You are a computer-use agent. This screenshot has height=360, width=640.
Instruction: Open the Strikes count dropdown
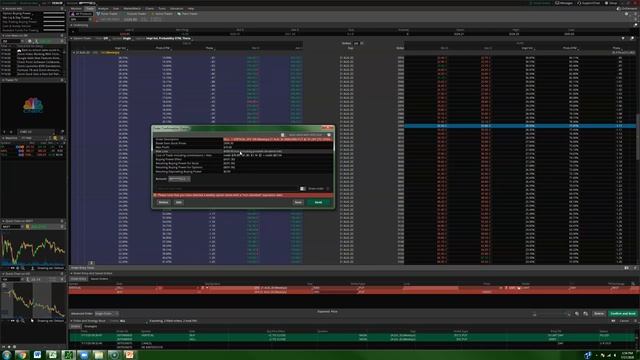click(x=358, y=43)
